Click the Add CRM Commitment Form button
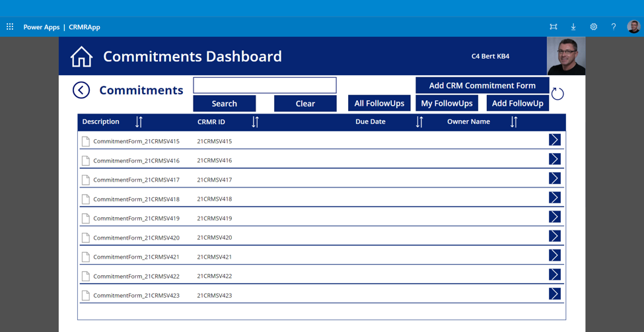Screen dimensions: 644x332 pos(482,85)
